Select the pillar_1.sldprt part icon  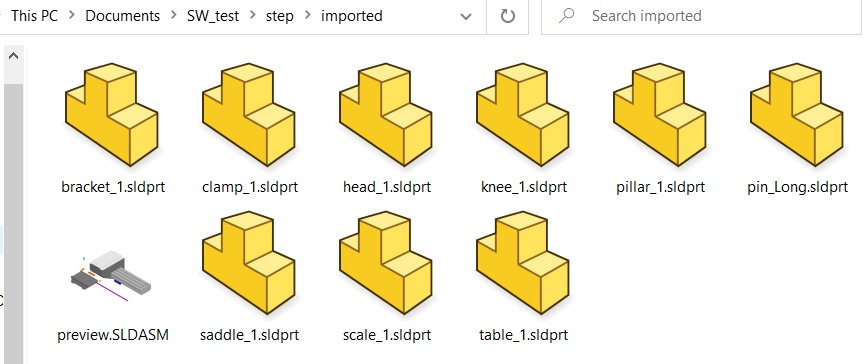(x=659, y=115)
